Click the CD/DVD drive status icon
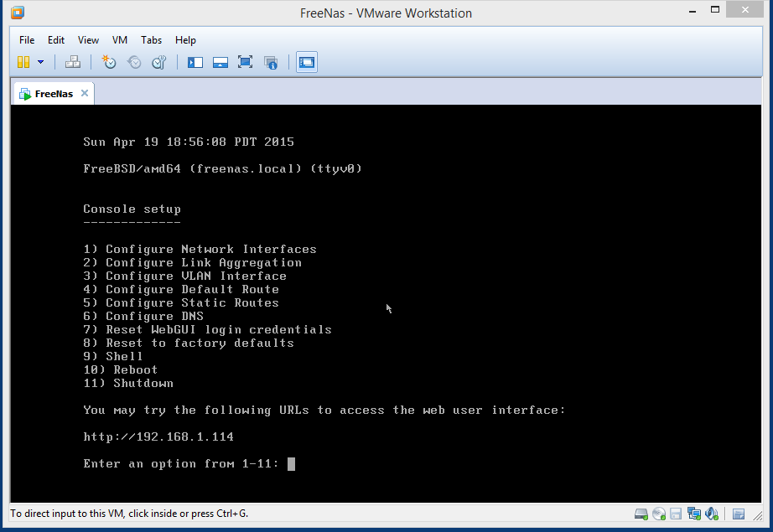Image resolution: width=773 pixels, height=532 pixels. (x=659, y=514)
